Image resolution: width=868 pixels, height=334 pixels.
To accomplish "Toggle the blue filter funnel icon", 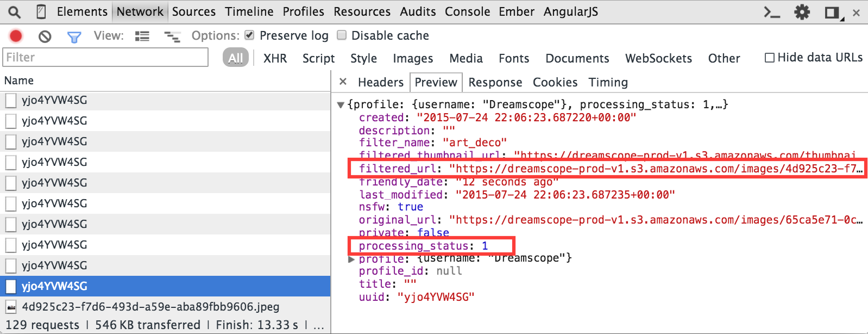I will tap(74, 36).
